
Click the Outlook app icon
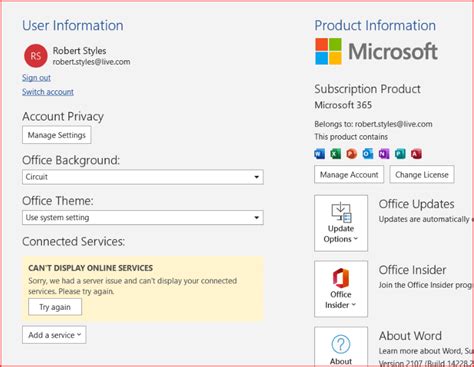368,154
